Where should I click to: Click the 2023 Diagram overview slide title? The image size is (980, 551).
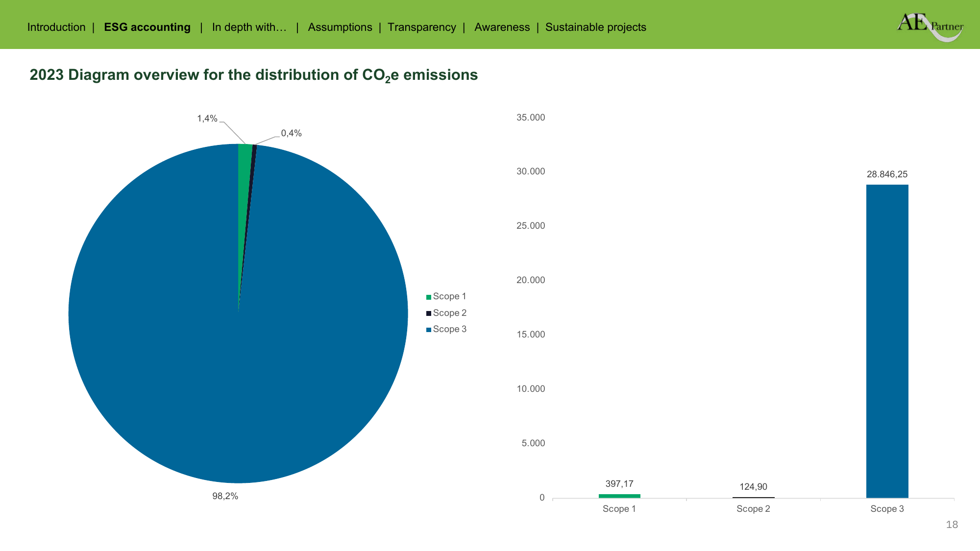[254, 75]
